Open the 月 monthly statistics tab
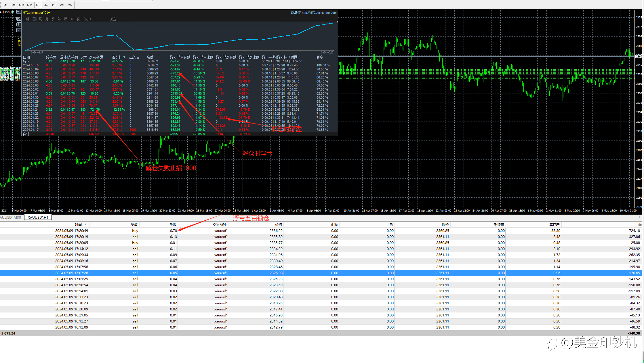 tap(47, 19)
